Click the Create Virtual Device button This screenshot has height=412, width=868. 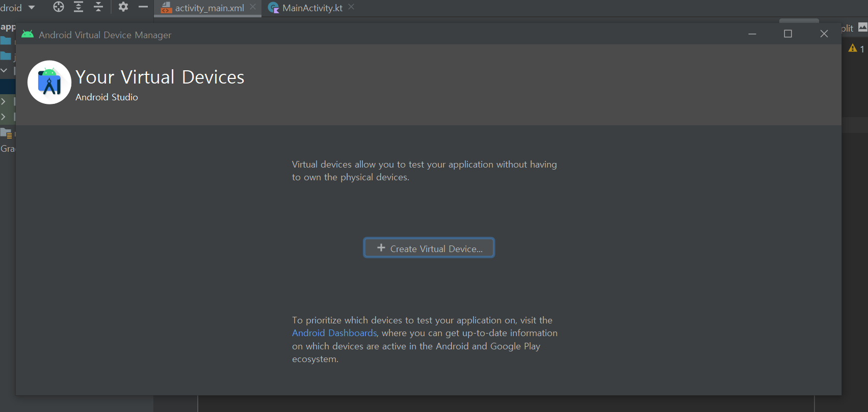point(429,248)
